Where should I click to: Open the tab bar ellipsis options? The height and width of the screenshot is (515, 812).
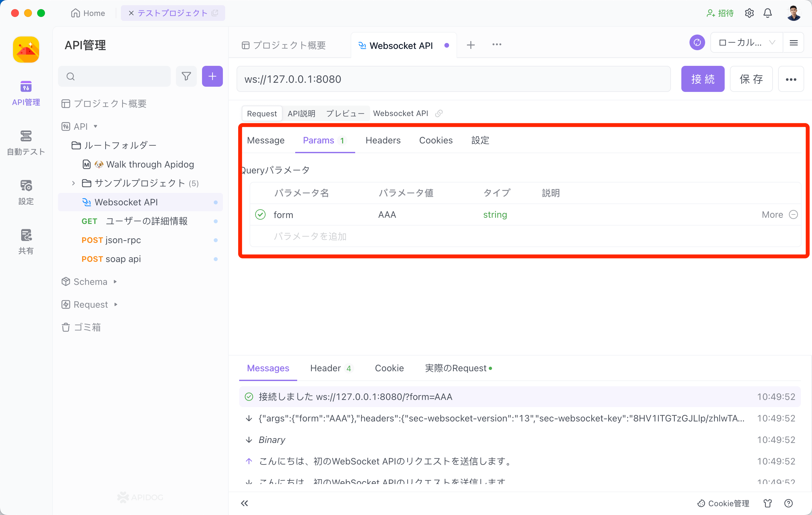click(497, 45)
